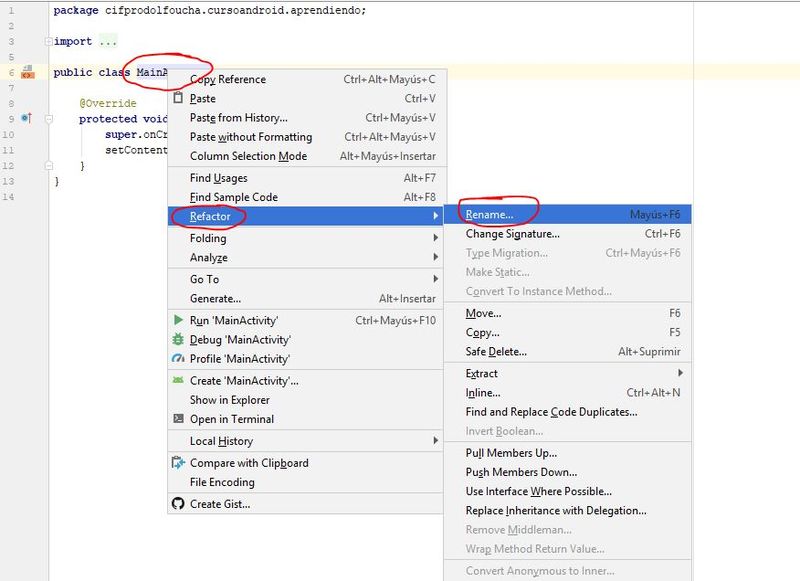Select Find and Replace Code Duplicates...
This screenshot has height=581, width=800.
coord(568,412)
